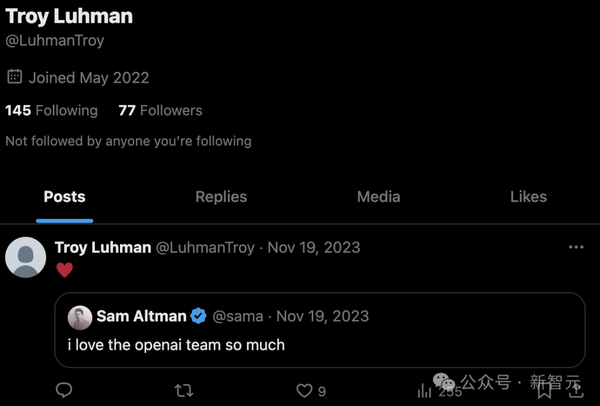
Task: Click Sam Altman's blue verified badge
Action: [198, 316]
